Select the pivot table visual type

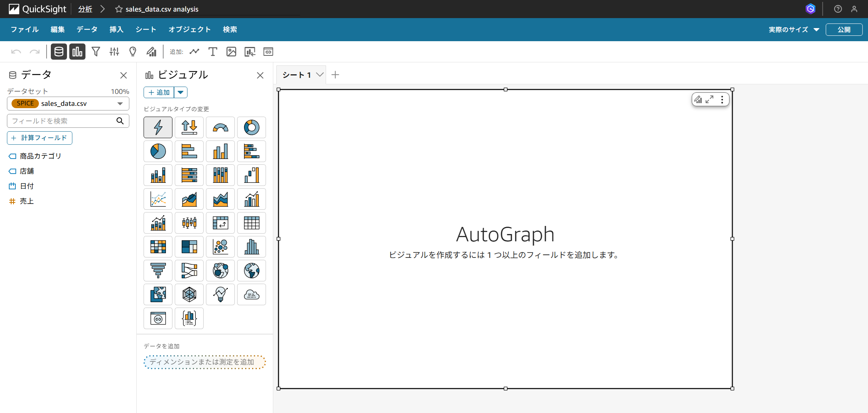tap(220, 223)
